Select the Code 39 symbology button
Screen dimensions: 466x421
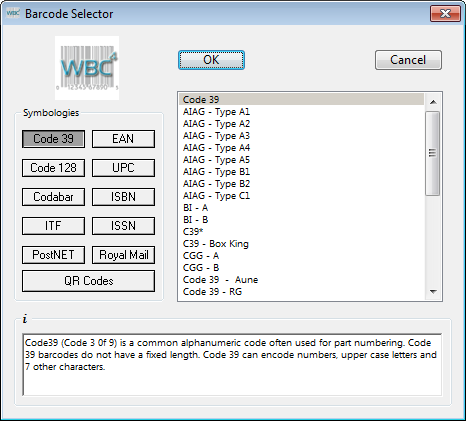pos(53,139)
